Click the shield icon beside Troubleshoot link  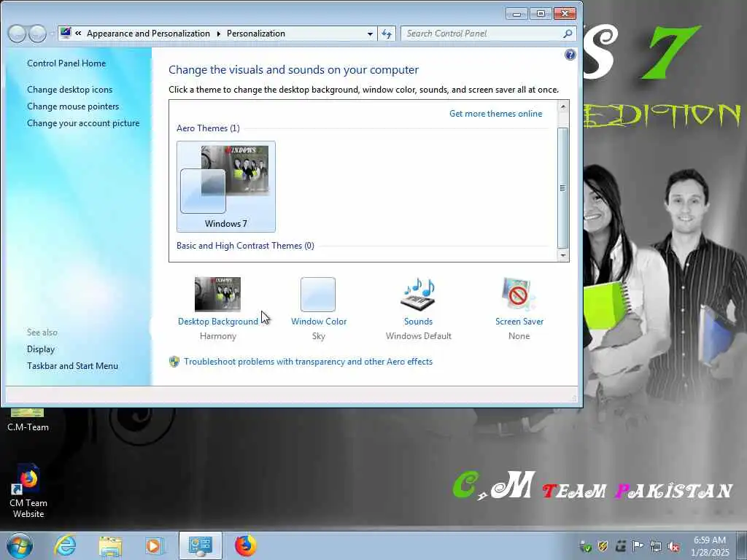tap(174, 362)
